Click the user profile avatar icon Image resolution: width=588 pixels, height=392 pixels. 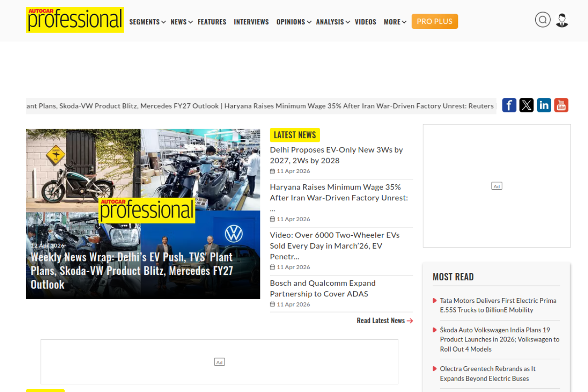point(562,20)
